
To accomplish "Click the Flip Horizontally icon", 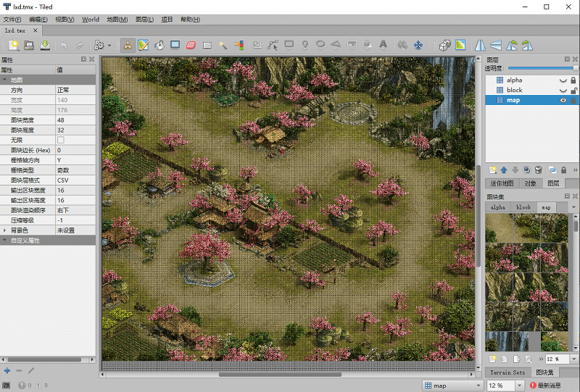I will pyautogui.click(x=480, y=45).
